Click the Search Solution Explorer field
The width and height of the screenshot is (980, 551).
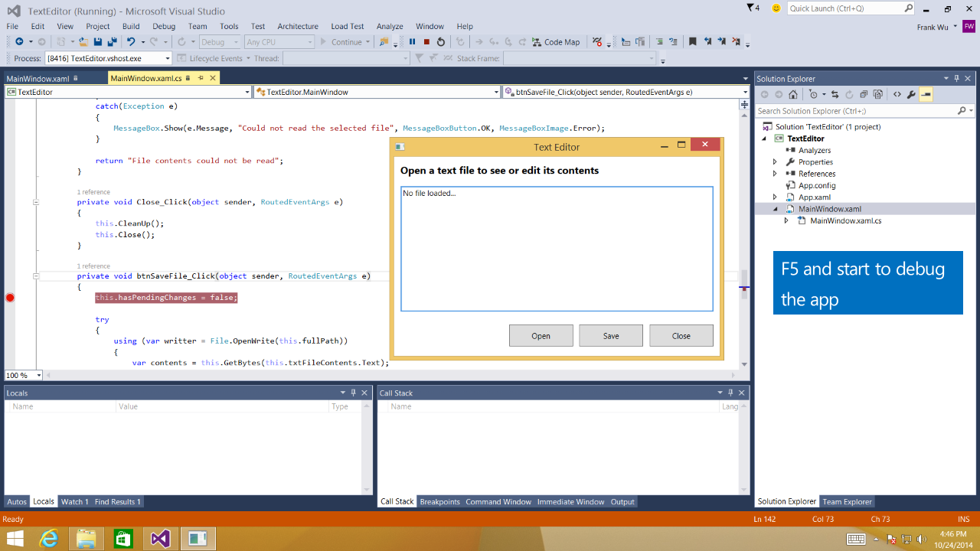[x=865, y=111]
